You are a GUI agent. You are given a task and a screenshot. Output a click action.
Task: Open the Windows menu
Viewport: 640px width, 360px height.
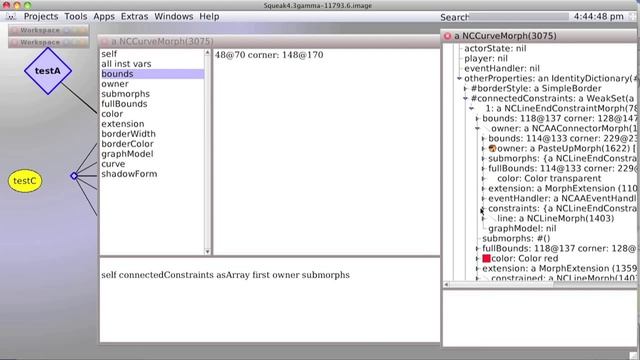tap(173, 17)
